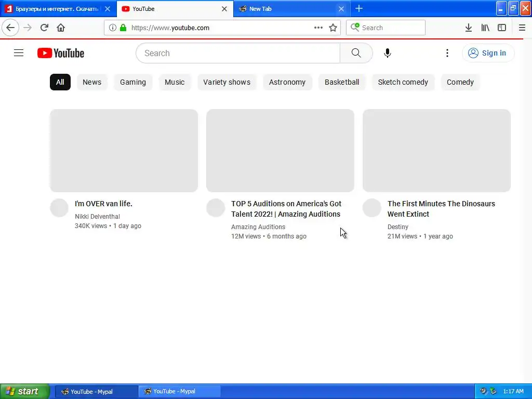Open page actions three-dot menu in address bar
The width and height of the screenshot is (532, 399).
tap(318, 28)
